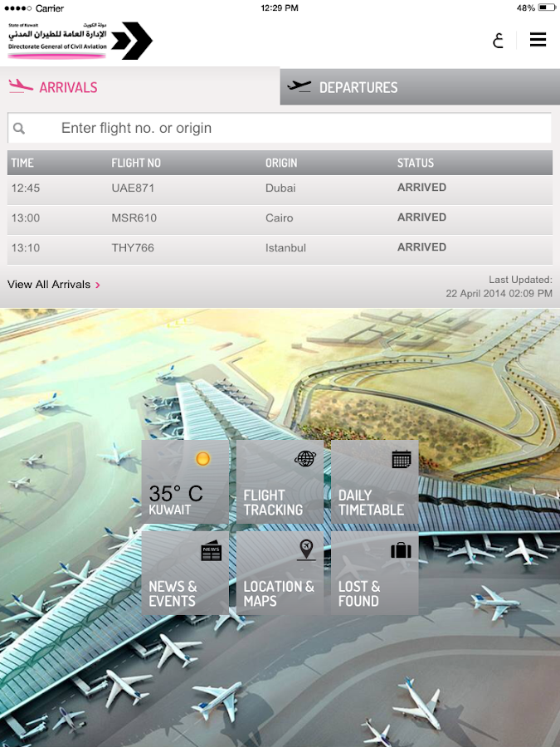Screen dimensions: 560x747
Task: Select flight MSR610 in arrivals table
Action: (134, 218)
